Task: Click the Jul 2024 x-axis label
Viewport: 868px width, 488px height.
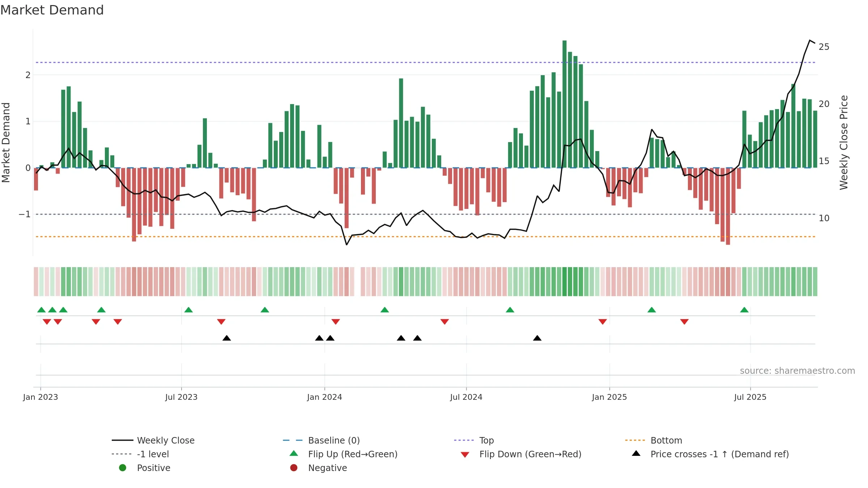Action: pyautogui.click(x=466, y=397)
